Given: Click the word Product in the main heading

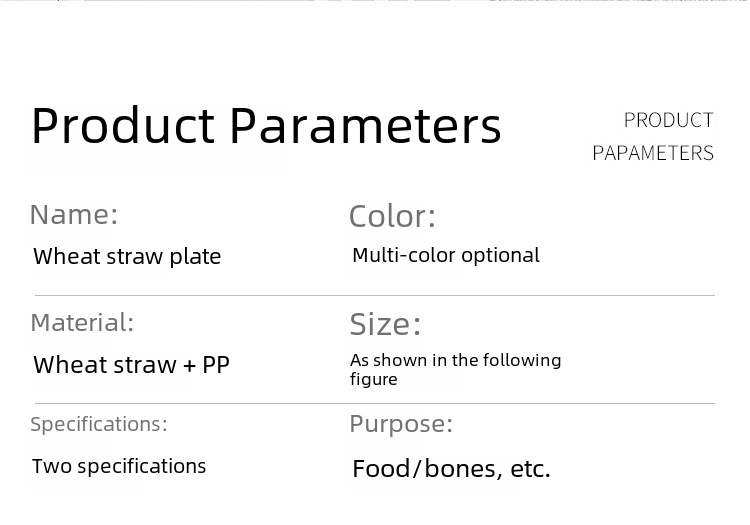Looking at the screenshot, I should point(123,125).
